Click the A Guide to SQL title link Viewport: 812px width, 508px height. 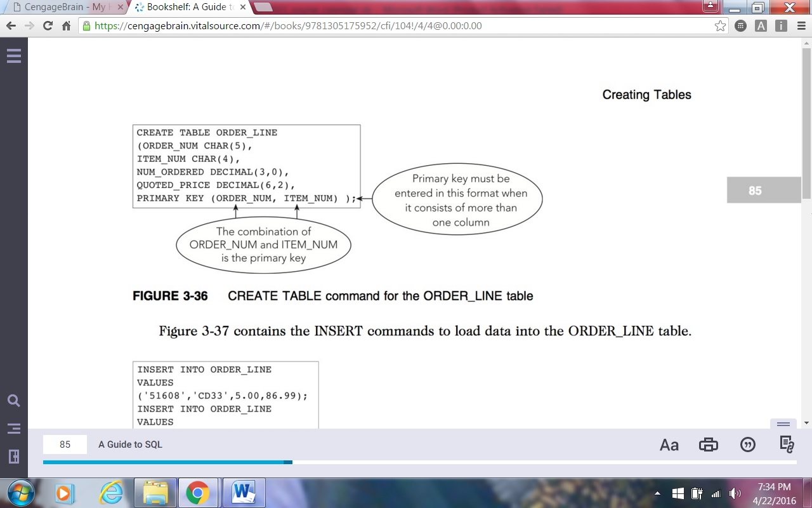click(130, 444)
